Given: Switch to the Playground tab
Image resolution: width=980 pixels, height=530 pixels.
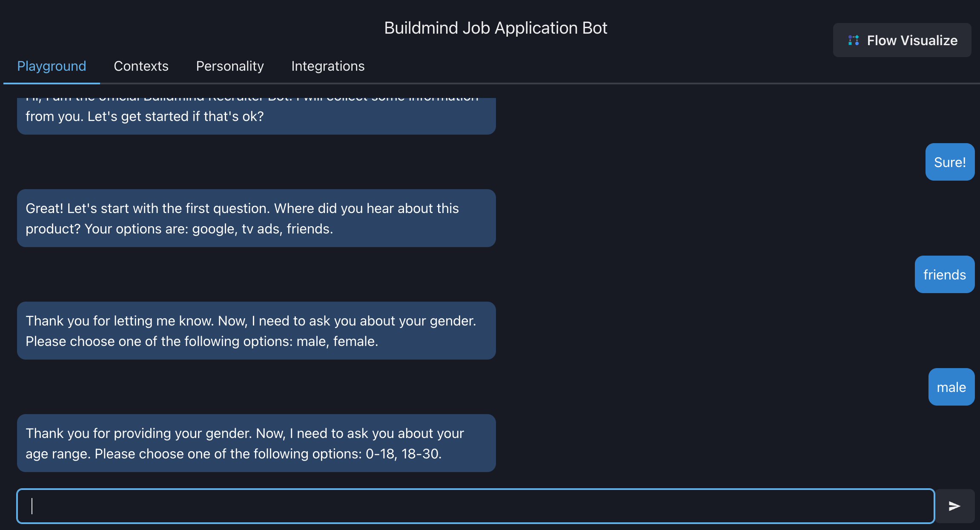Looking at the screenshot, I should point(52,66).
